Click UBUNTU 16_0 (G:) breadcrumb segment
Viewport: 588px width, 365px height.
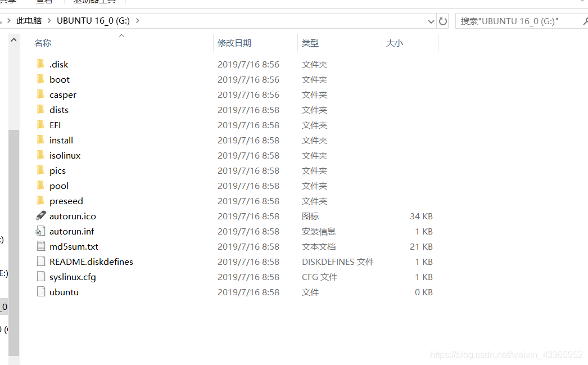point(93,21)
